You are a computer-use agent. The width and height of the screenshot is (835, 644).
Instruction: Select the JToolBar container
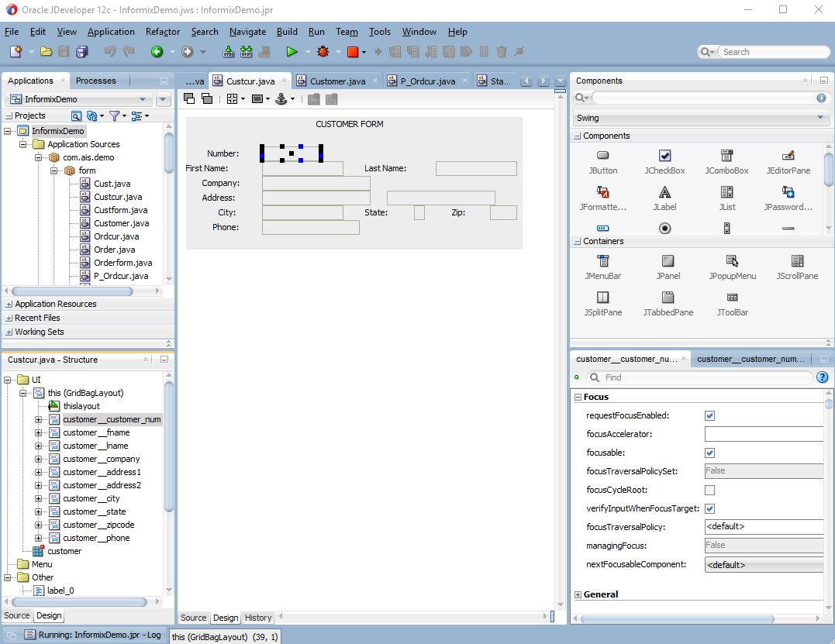732,304
